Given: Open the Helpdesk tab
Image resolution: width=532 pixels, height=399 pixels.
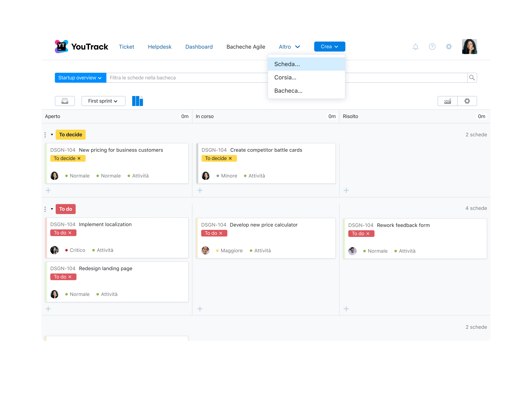Looking at the screenshot, I should pyautogui.click(x=160, y=47).
